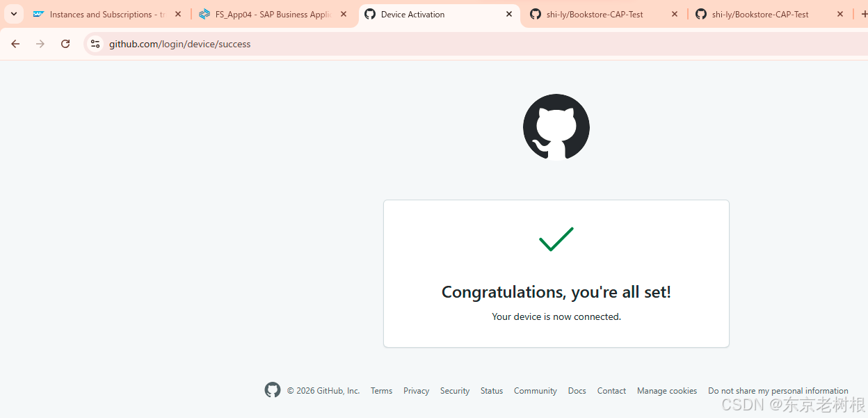
Task: Open the Terms footer link
Action: [x=381, y=391]
